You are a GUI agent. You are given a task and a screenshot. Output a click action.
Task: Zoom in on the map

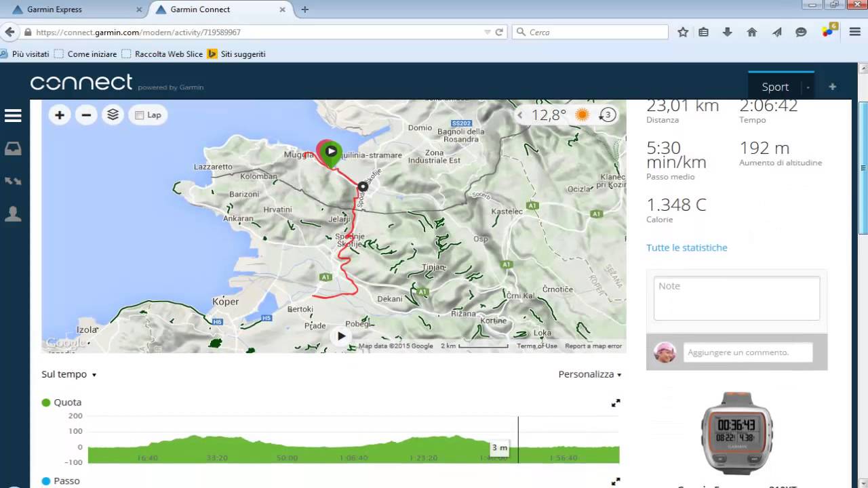tap(60, 115)
